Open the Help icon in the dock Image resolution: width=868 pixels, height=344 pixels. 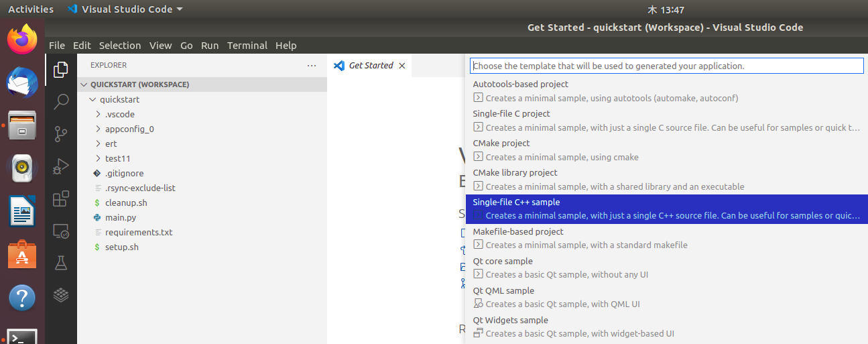[x=22, y=297]
